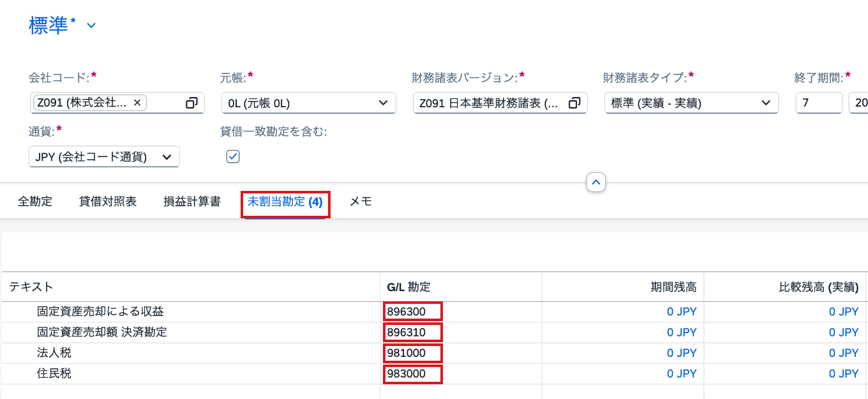
Task: Select the 固定資産売却額 決済勘定 row text
Action: click(102, 332)
